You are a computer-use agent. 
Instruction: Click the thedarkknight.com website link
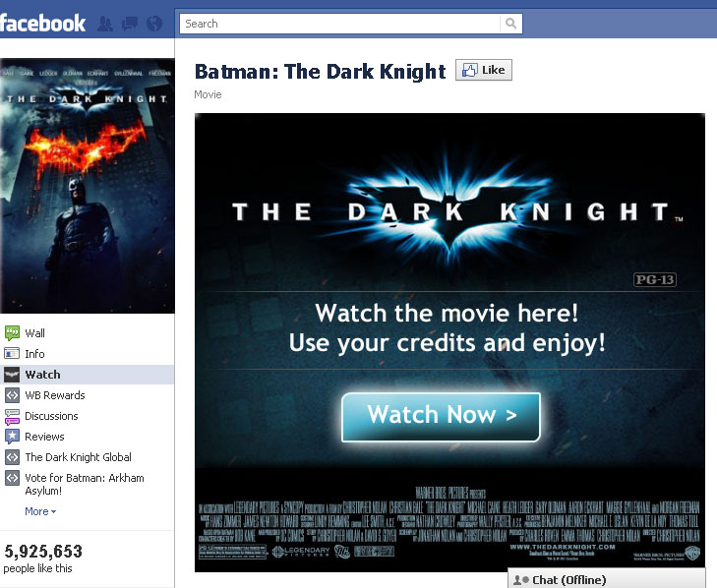(x=562, y=547)
